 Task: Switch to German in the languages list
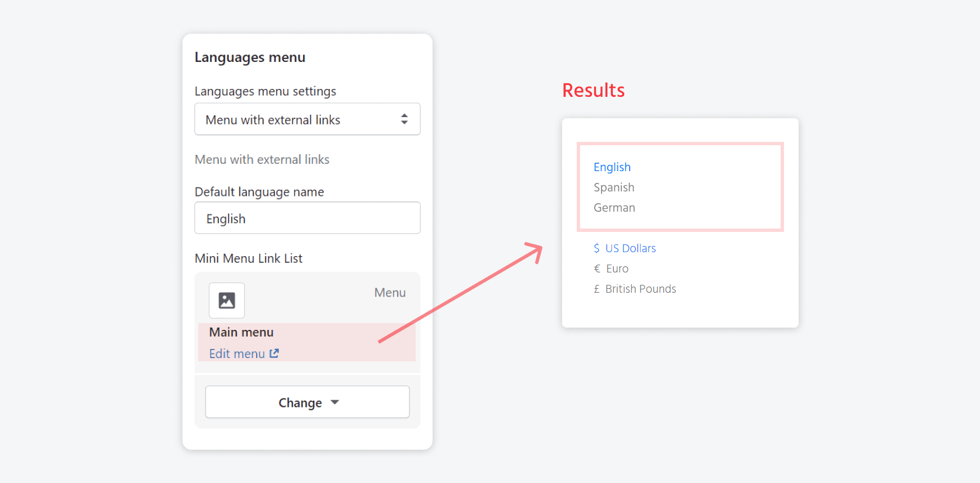click(614, 207)
